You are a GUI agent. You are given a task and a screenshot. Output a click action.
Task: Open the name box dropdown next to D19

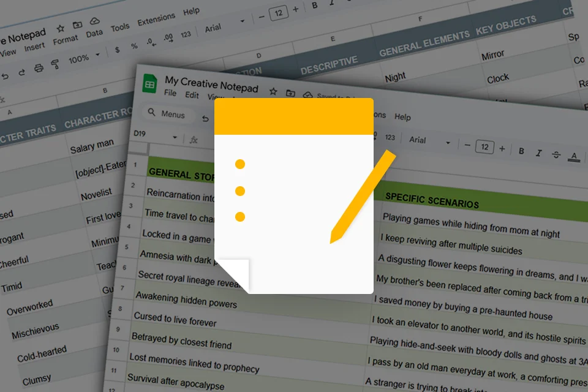click(x=175, y=137)
